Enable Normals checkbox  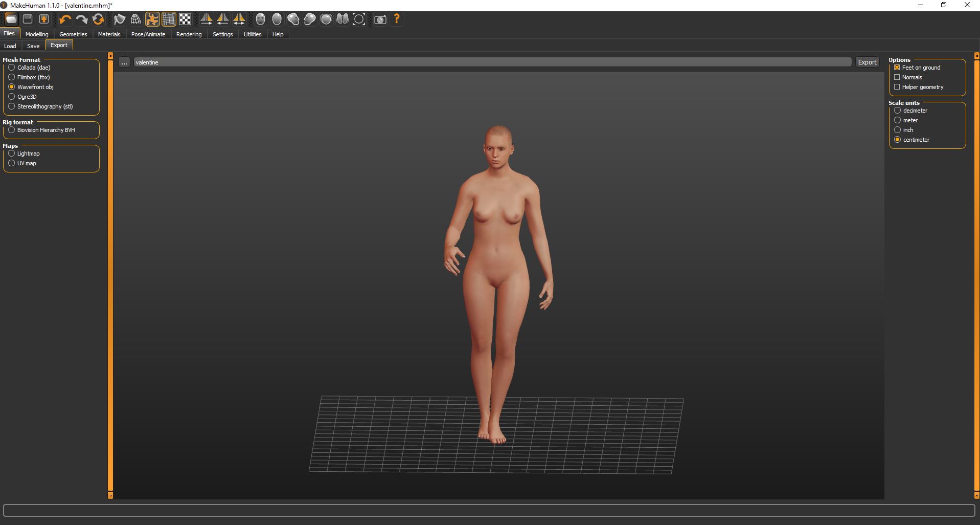pyautogui.click(x=908, y=77)
